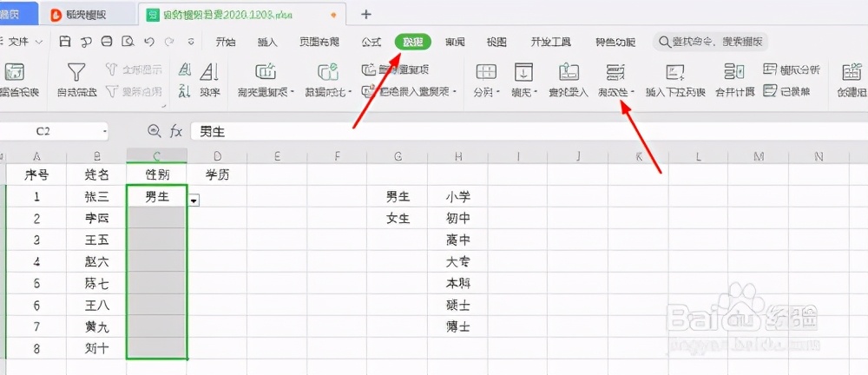Expand the Text to Columns dropdown arrow

498,93
